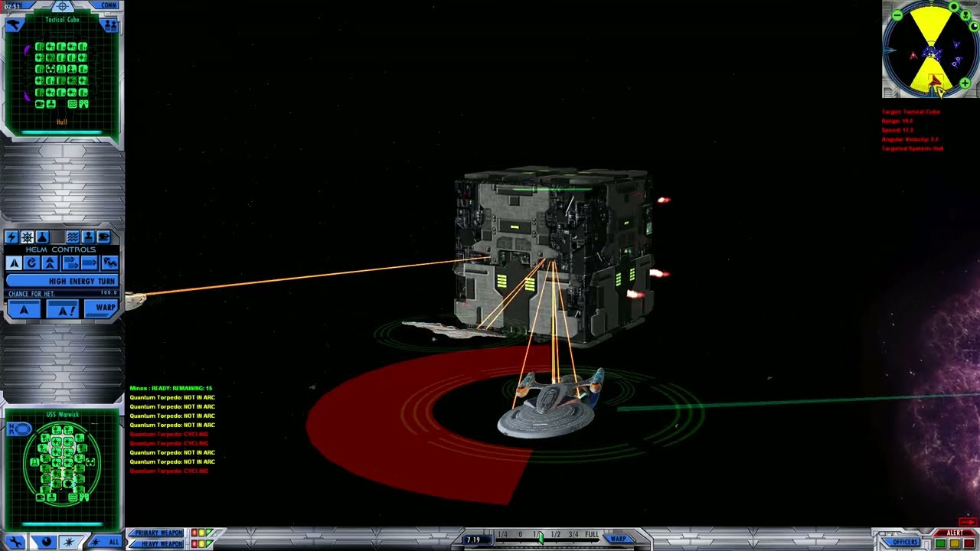Select the lightning power tab above Helm Controls

(x=11, y=237)
